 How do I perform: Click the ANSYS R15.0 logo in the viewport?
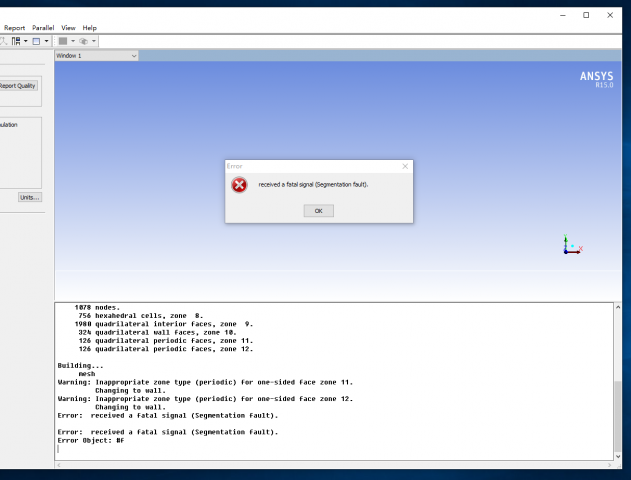point(596,79)
